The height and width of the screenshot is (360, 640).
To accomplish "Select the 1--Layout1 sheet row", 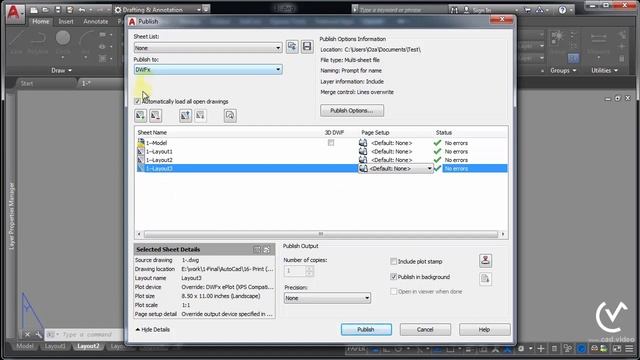I will [x=322, y=151].
